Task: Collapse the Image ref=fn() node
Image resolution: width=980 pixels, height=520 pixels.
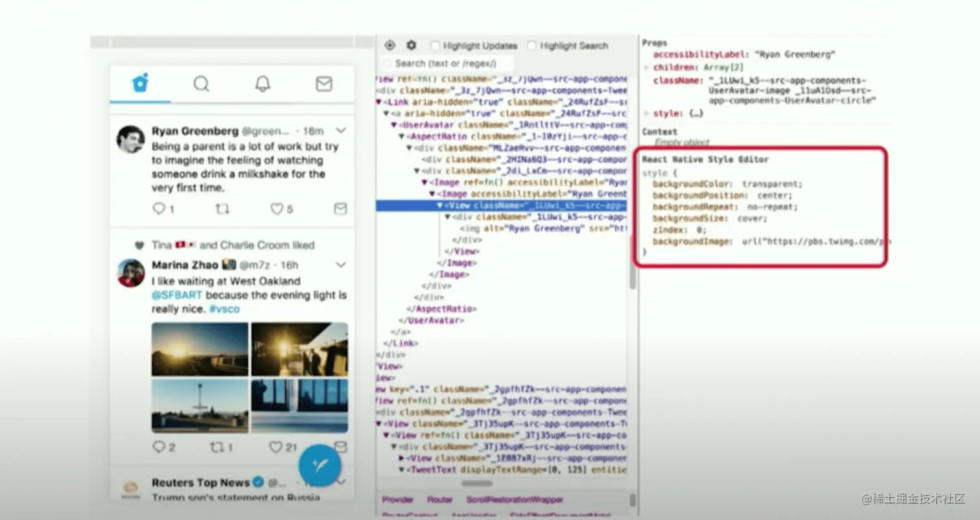Action: tap(425, 183)
